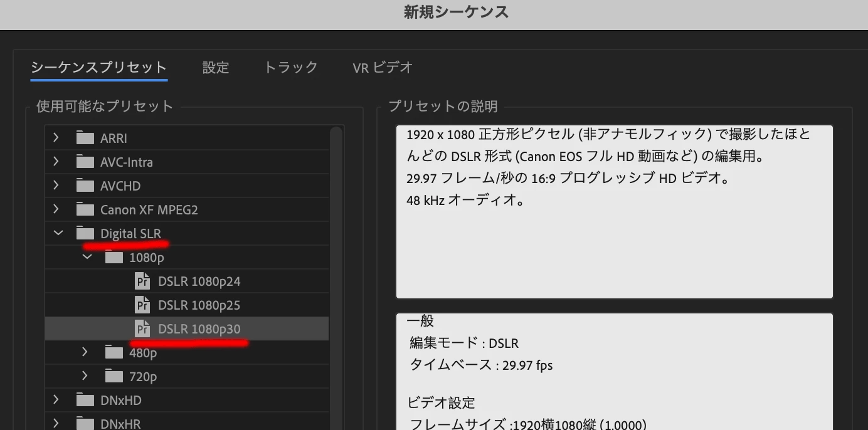Collapse the Digital SLR folder chevron
868x430 pixels.
pos(58,233)
